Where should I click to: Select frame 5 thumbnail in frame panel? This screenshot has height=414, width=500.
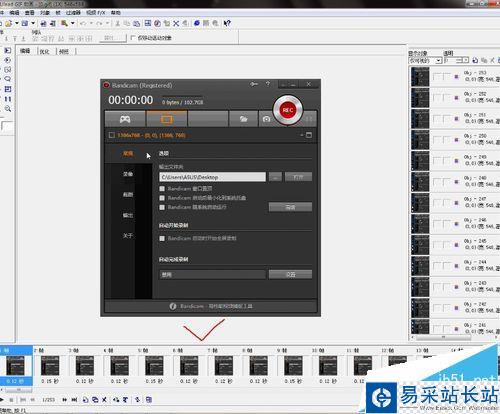[154, 366]
